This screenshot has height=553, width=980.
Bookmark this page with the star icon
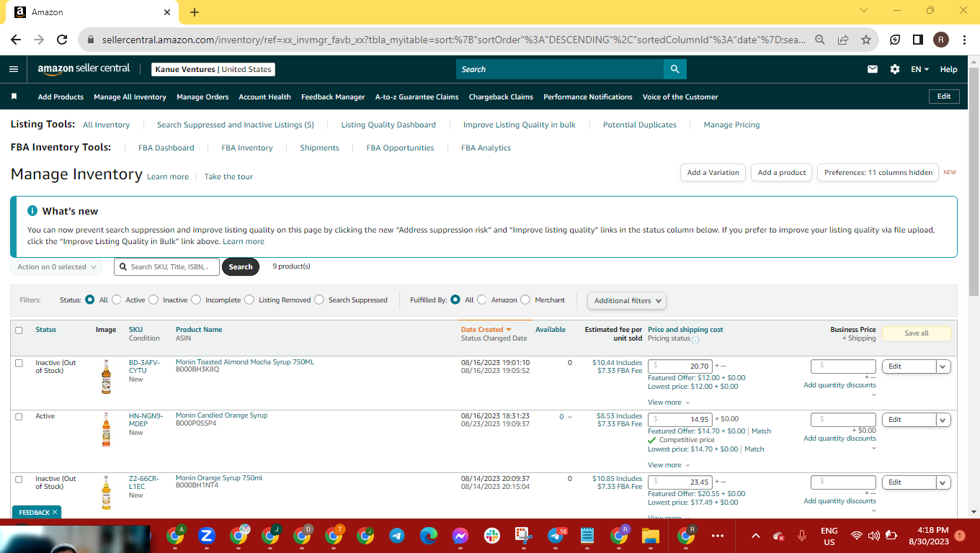(866, 40)
